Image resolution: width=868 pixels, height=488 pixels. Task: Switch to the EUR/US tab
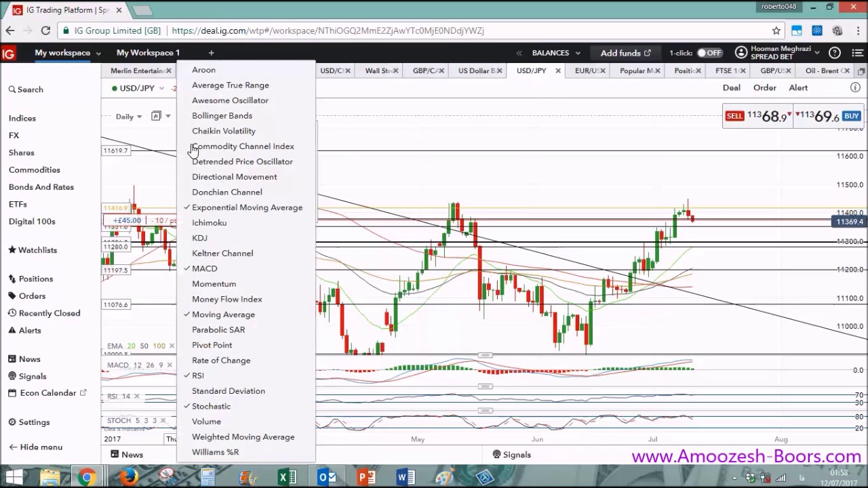pos(587,70)
